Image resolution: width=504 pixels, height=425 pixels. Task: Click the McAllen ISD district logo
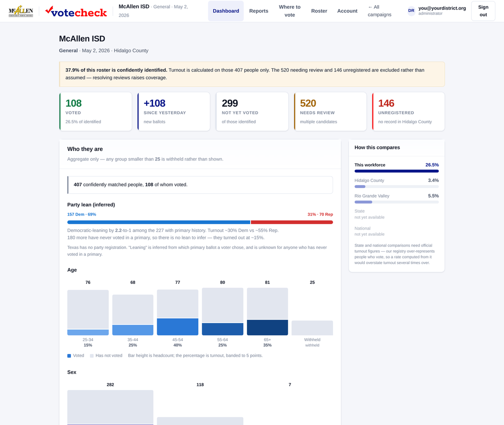click(x=21, y=11)
